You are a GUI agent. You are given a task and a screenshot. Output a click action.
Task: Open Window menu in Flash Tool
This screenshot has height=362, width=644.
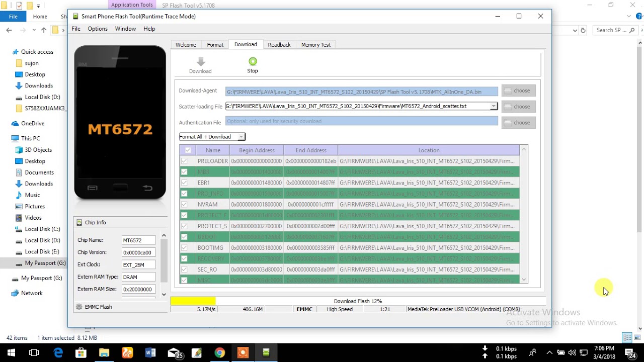pos(125,29)
